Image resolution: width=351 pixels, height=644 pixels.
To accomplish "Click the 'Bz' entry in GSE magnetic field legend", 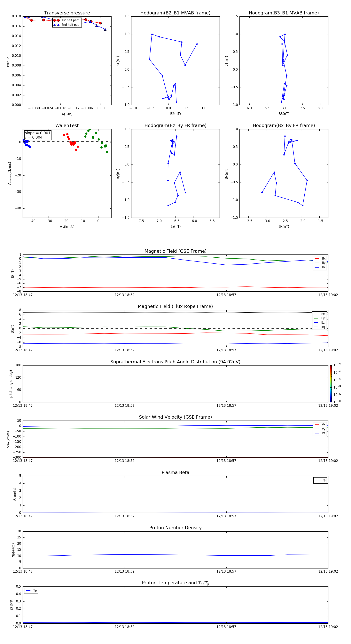I will [320, 267].
